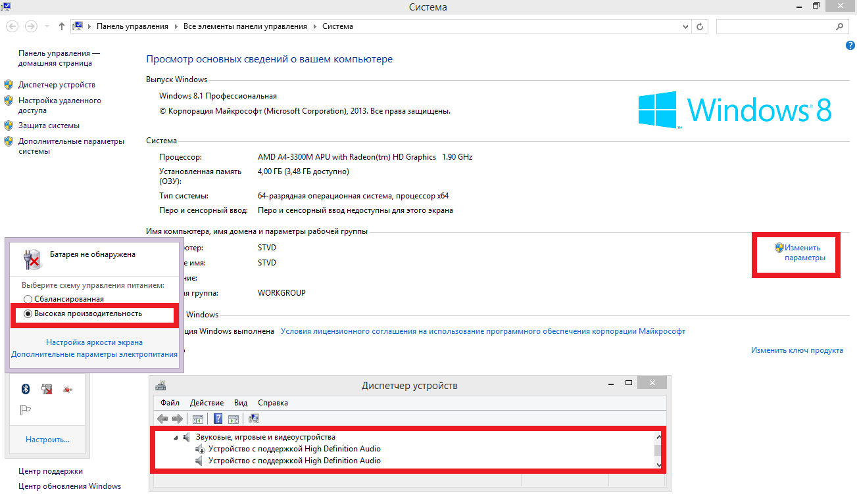Image resolution: width=857 pixels, height=504 pixels.
Task: Open the Действие menu in Device Manager
Action: [207, 403]
